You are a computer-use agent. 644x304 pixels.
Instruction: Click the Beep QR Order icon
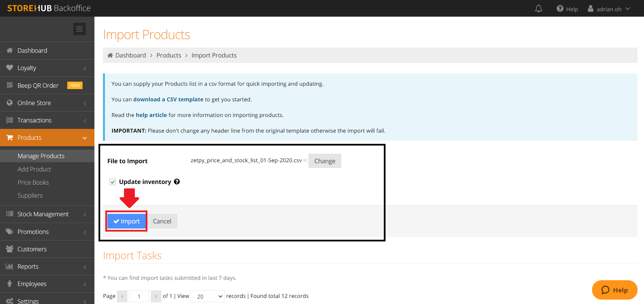10,85
